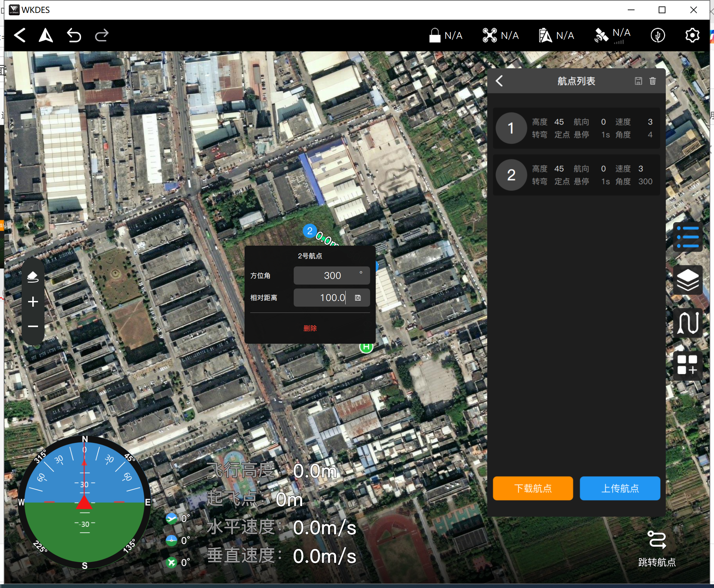
Task: Click the back arrow in top toolbar
Action: click(20, 35)
